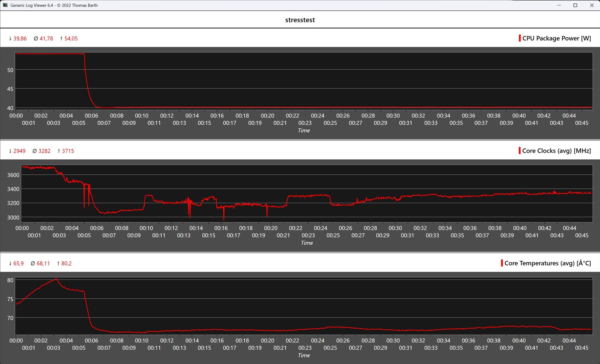Click the red Core Clocks legend swatch

[519, 151]
